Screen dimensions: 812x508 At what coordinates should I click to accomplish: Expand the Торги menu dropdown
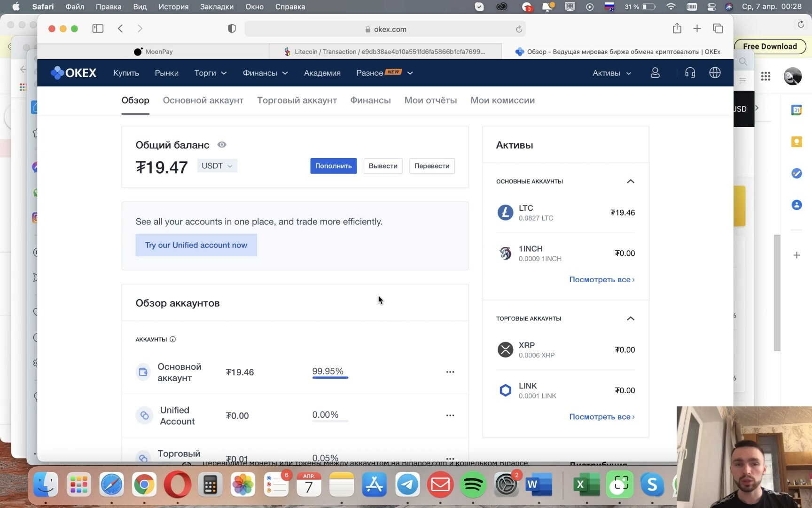(x=211, y=73)
